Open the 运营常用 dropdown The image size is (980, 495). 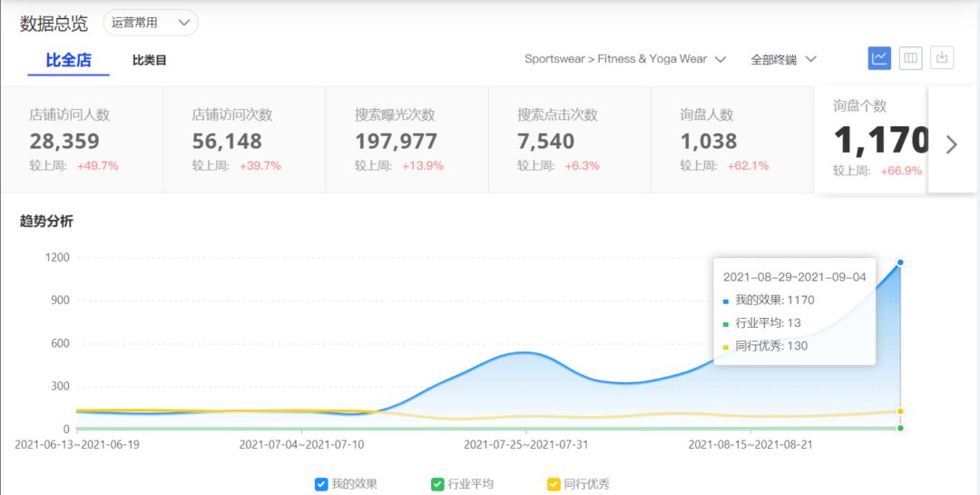(151, 23)
